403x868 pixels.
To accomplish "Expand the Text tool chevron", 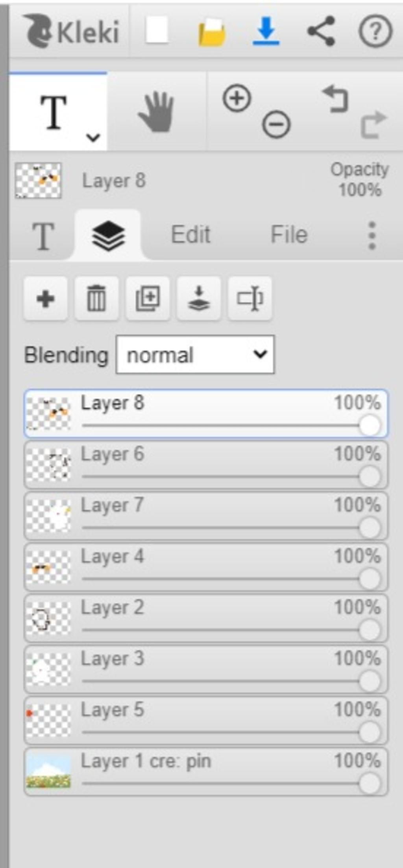I will pyautogui.click(x=93, y=137).
